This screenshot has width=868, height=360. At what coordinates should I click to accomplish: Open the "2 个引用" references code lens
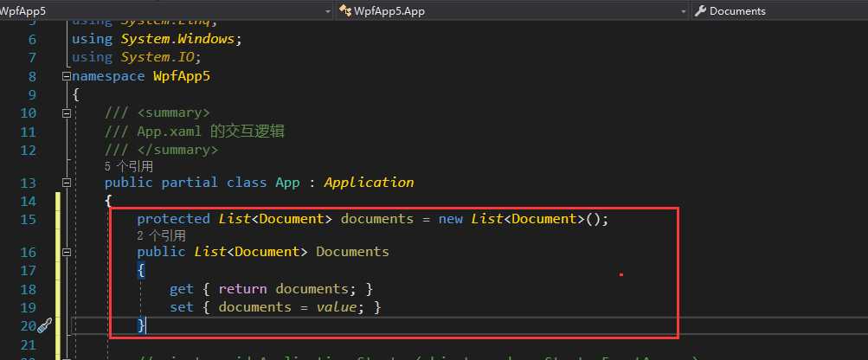tap(161, 235)
